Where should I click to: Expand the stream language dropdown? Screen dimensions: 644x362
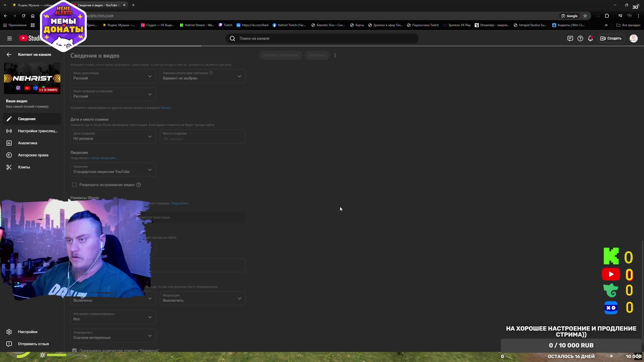[x=113, y=76]
